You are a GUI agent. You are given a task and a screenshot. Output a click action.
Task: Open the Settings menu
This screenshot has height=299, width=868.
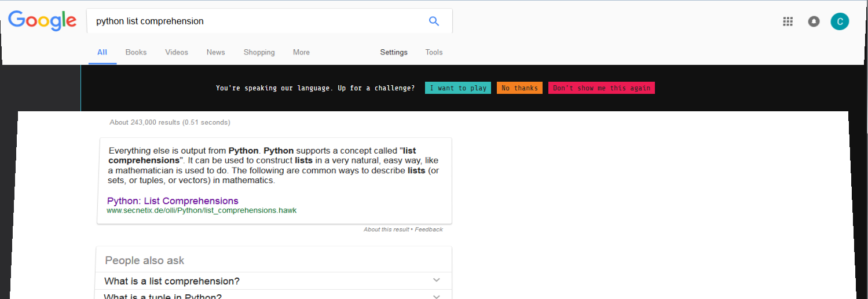394,52
